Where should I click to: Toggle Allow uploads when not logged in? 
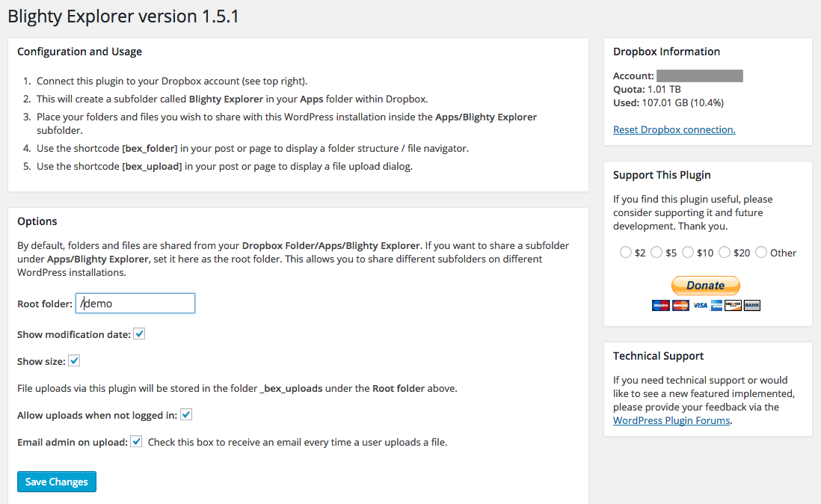[186, 414]
